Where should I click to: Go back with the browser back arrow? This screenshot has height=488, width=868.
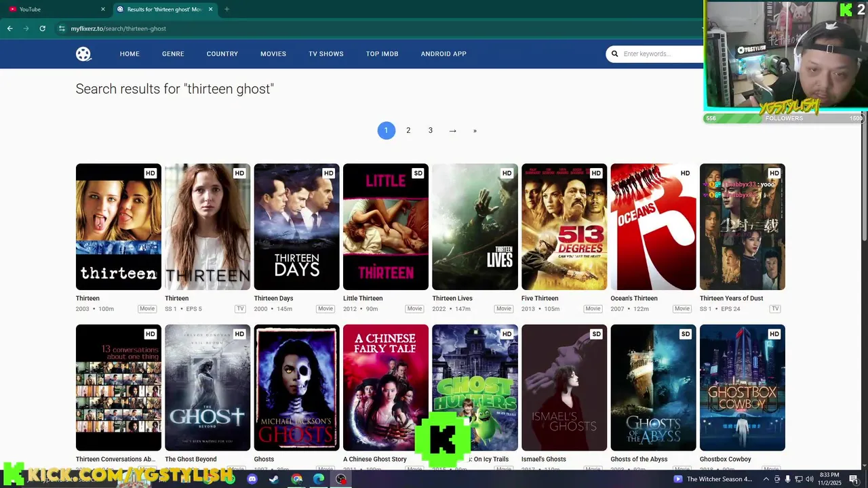click(x=9, y=28)
